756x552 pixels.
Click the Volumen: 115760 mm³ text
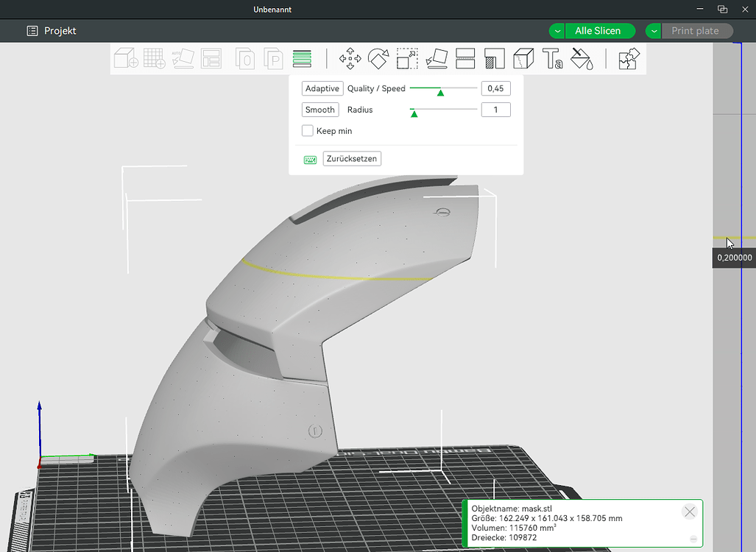[514, 528]
